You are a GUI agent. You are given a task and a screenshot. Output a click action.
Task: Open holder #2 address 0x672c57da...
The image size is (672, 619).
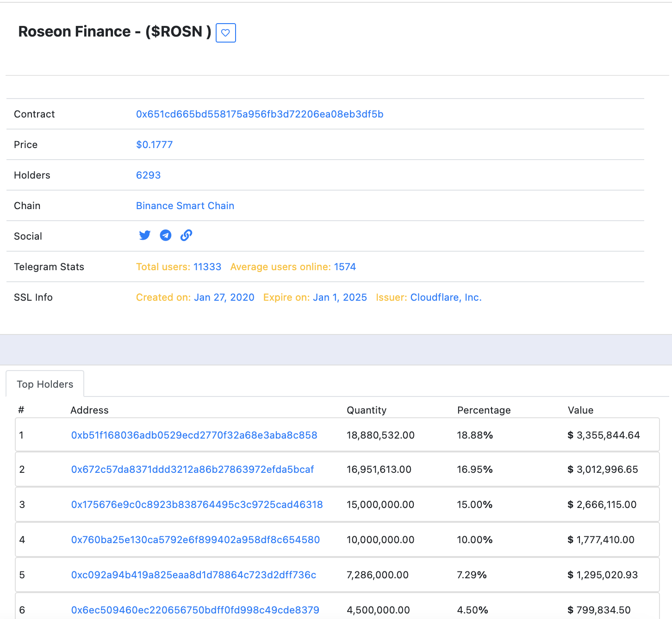(192, 470)
